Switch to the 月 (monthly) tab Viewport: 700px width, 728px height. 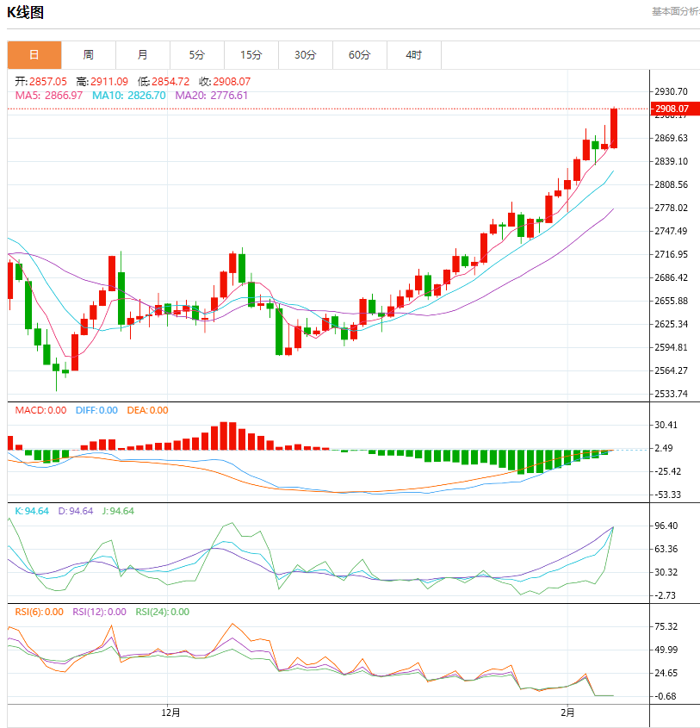point(143,55)
